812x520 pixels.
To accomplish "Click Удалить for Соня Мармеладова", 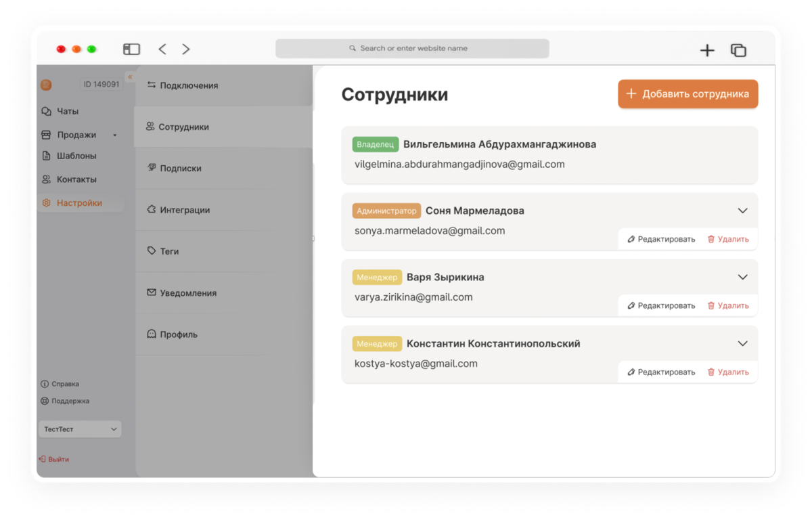I will (x=728, y=239).
